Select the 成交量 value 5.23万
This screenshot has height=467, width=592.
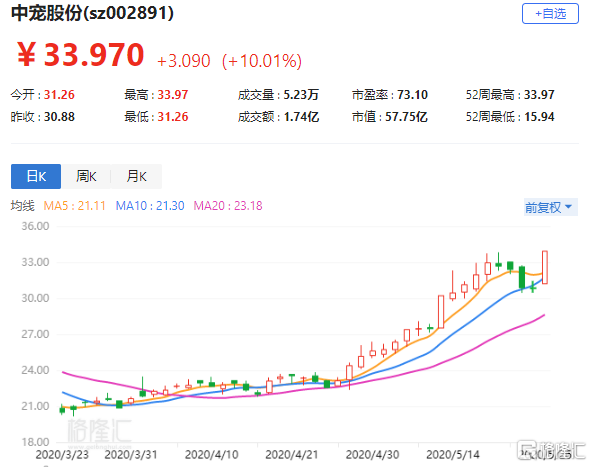301,95
